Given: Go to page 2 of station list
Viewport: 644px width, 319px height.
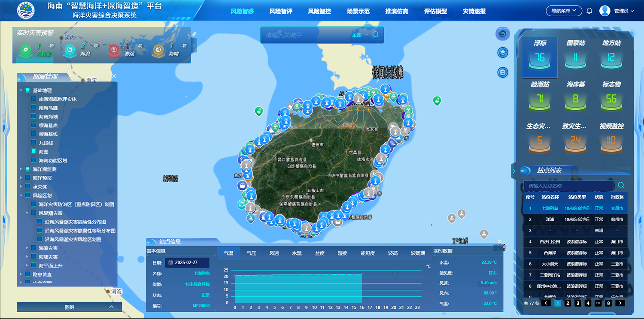Looking at the screenshot, I should (x=568, y=303).
